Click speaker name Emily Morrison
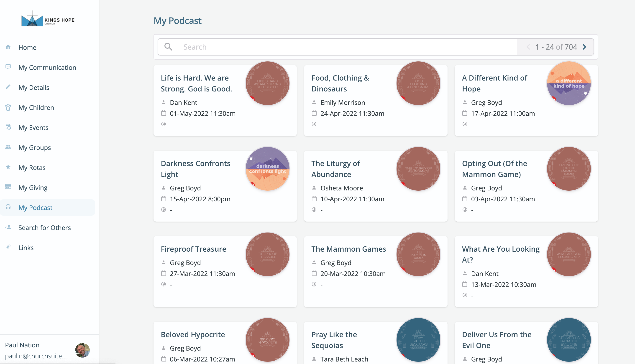 343,102
